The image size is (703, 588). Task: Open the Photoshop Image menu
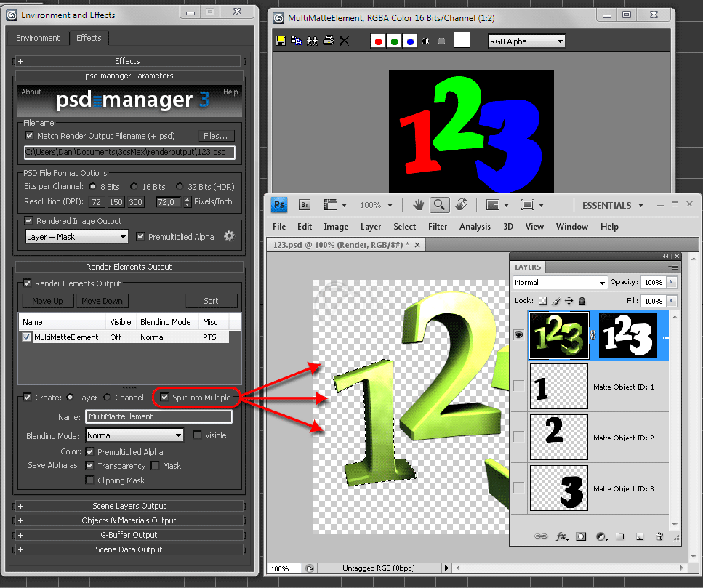336,227
